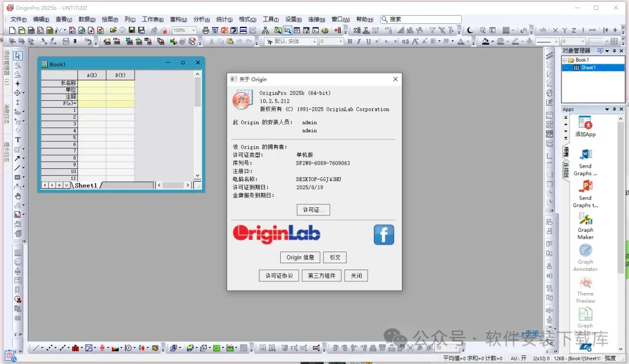
Task: Open the font color dropdown arrow
Action: (467, 41)
